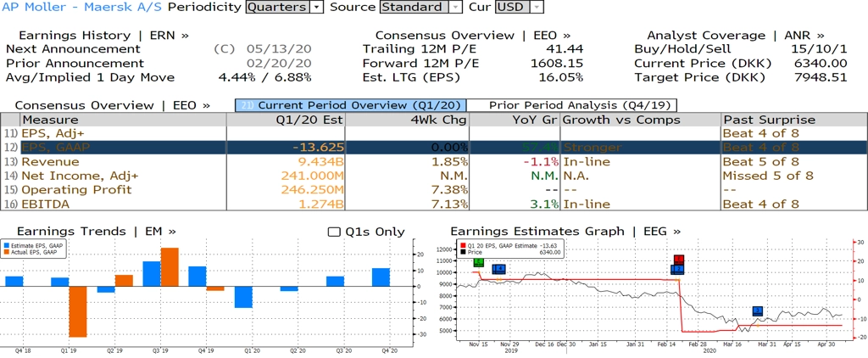Screen dimensions: 868x358
Task: Click the YoY Gr column header
Action: (515, 120)
